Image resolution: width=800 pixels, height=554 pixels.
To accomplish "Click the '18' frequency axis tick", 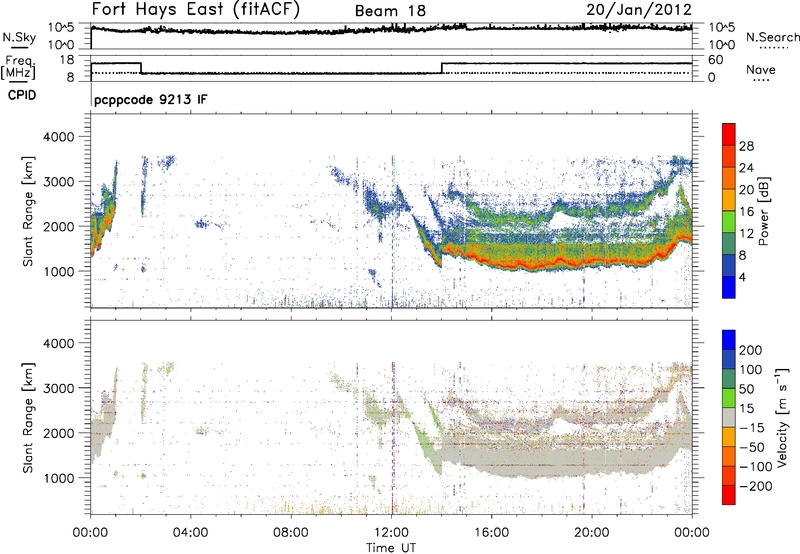I will click(x=67, y=60).
